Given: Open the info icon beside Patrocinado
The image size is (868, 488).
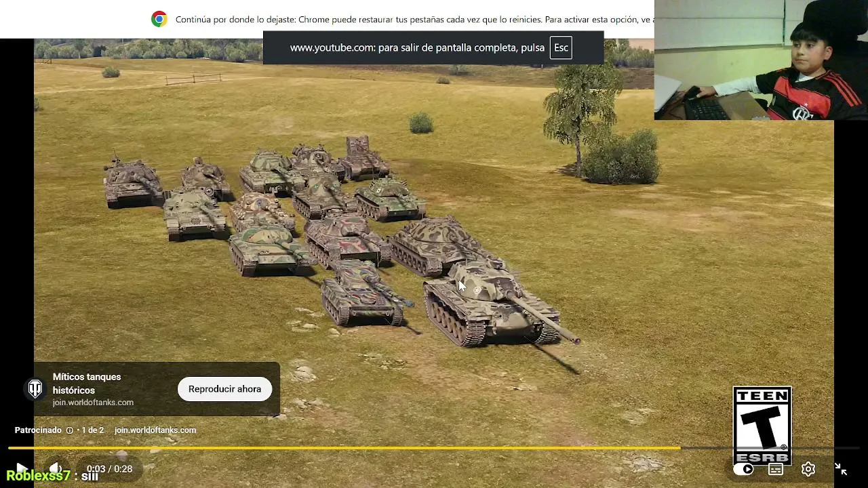Looking at the screenshot, I should pos(69,430).
